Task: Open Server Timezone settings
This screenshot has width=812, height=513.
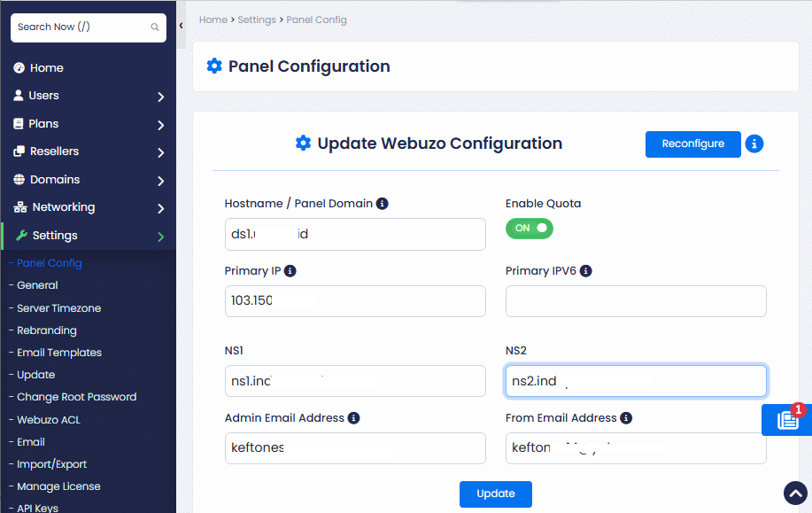Action: point(58,308)
